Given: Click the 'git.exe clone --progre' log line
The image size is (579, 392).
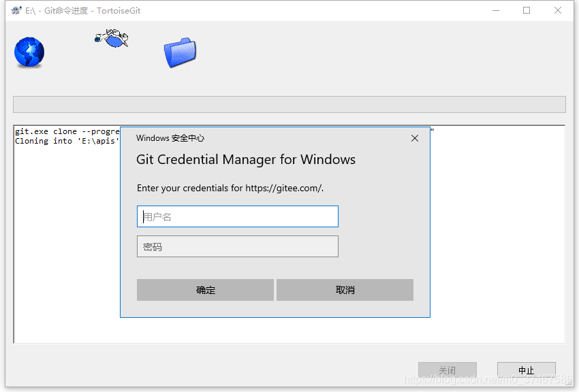Looking at the screenshot, I should point(67,131).
